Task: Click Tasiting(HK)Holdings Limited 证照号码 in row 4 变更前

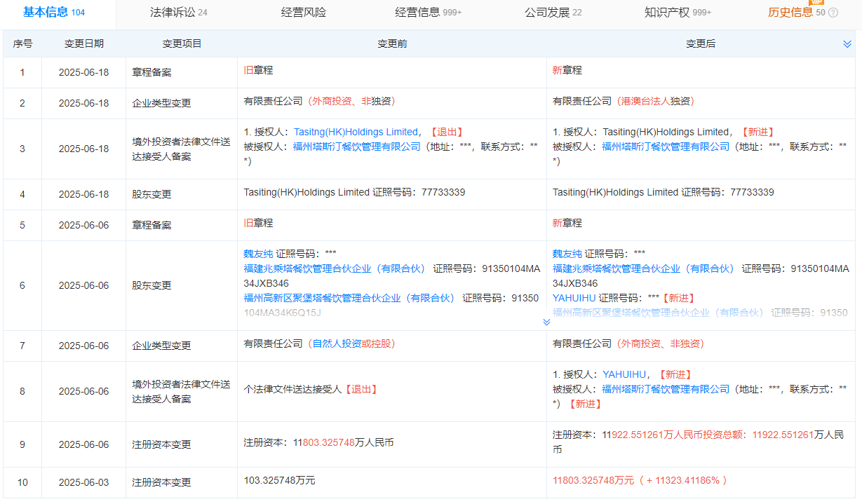Action: 354,192
